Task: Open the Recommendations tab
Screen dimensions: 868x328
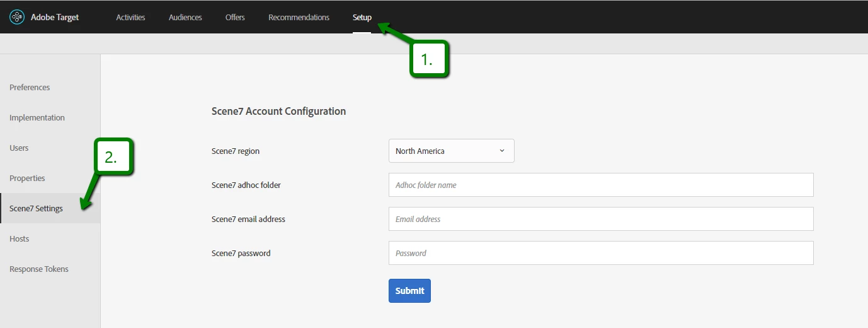Action: click(299, 17)
